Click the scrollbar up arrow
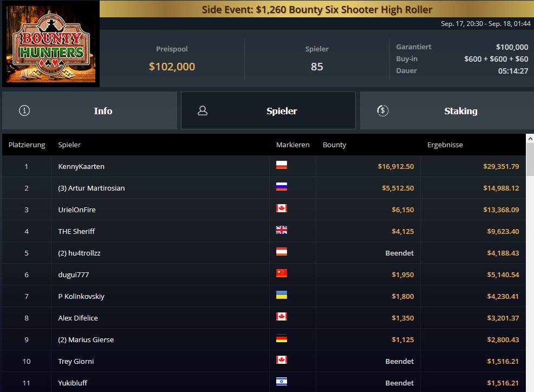The height and width of the screenshot is (392, 534). click(530, 138)
